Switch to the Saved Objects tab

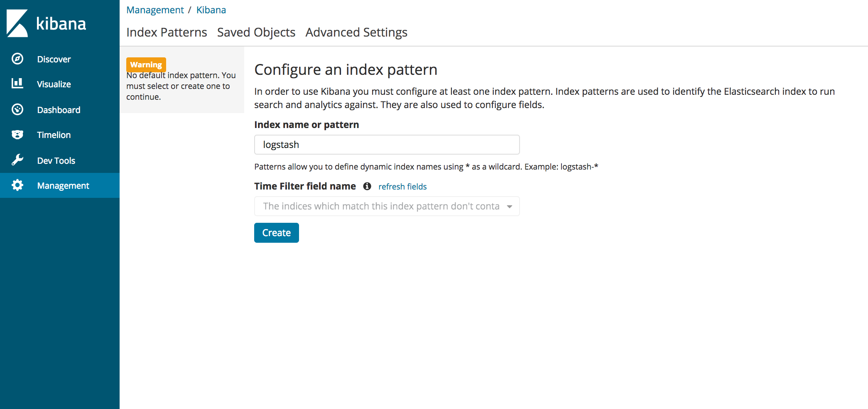256,32
